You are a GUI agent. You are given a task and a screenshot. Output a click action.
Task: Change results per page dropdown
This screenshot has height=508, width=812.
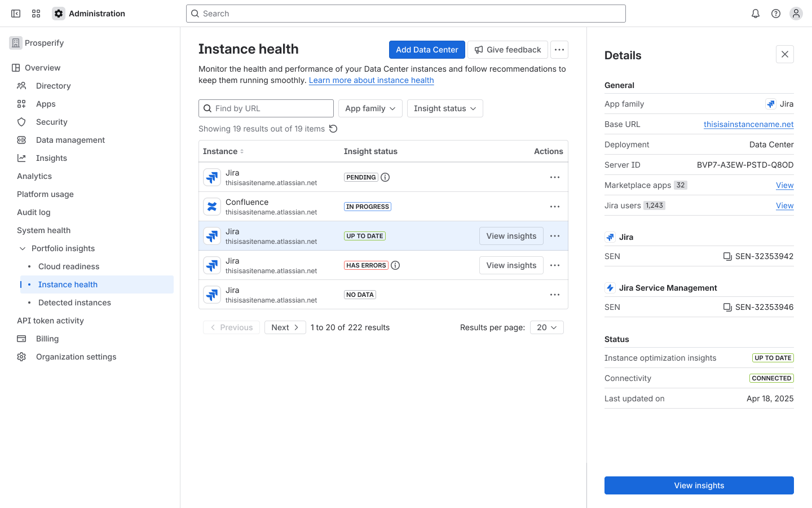547,327
